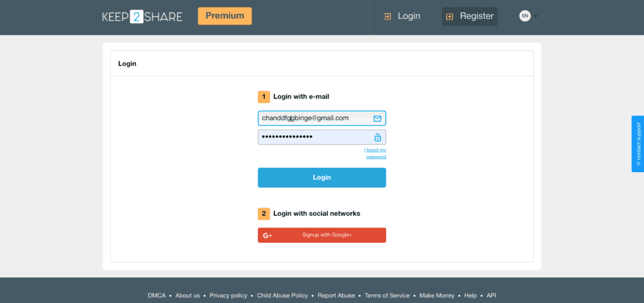The image size is (644, 303).
Task: Open the Register menu item in header
Action: pos(476,16)
